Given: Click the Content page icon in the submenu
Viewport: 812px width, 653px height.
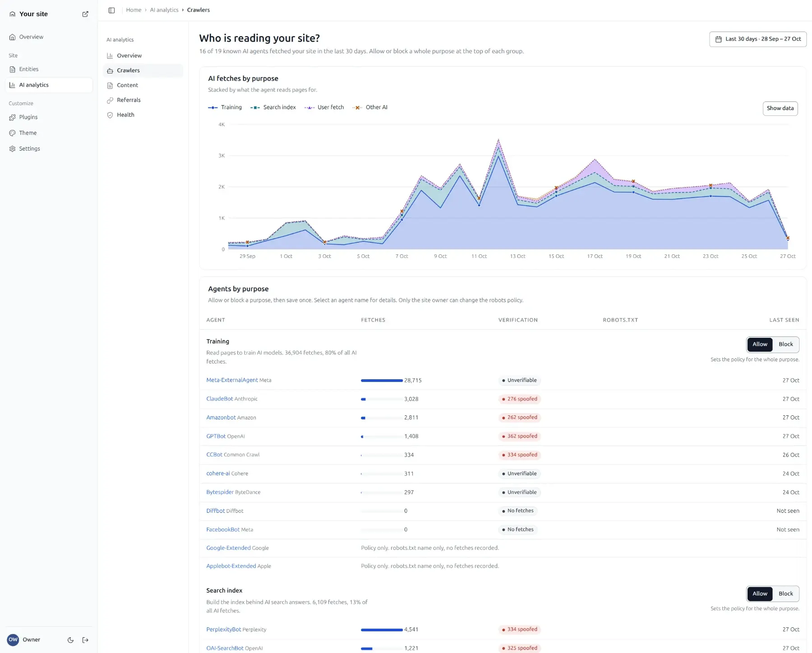Looking at the screenshot, I should [110, 85].
